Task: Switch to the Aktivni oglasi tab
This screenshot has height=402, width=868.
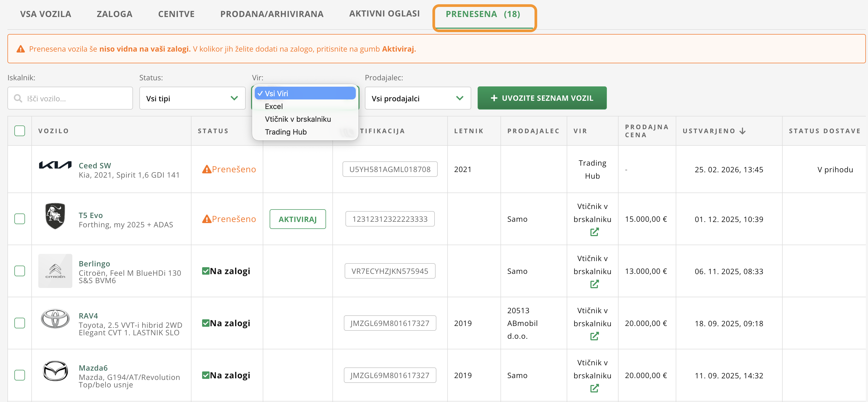Action: click(x=384, y=14)
